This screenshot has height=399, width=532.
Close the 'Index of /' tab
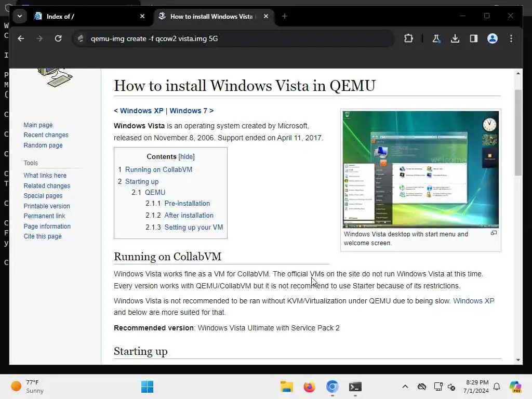(x=142, y=16)
